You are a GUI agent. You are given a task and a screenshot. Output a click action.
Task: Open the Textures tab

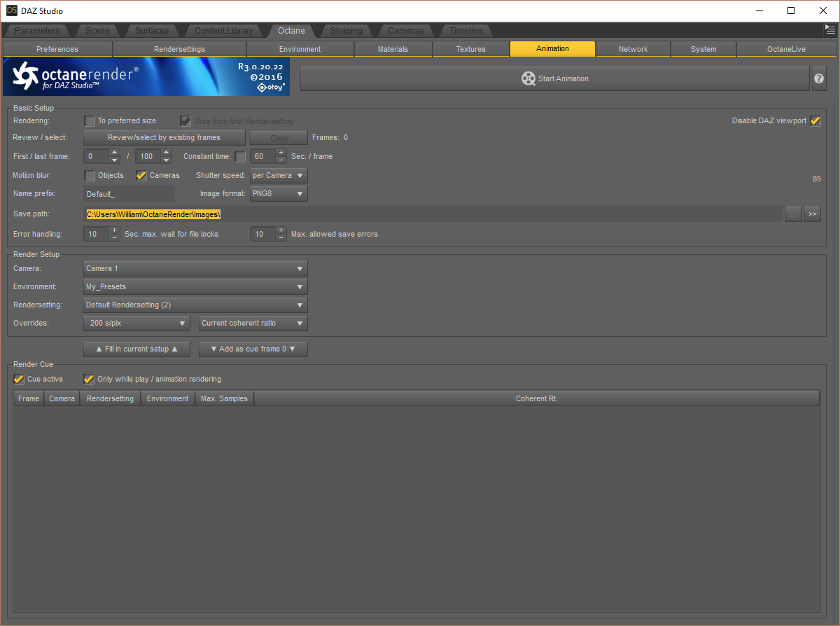pyautogui.click(x=471, y=49)
